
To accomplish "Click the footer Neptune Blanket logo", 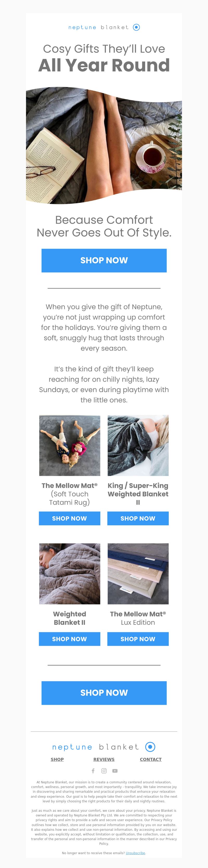I will pos(104,747).
